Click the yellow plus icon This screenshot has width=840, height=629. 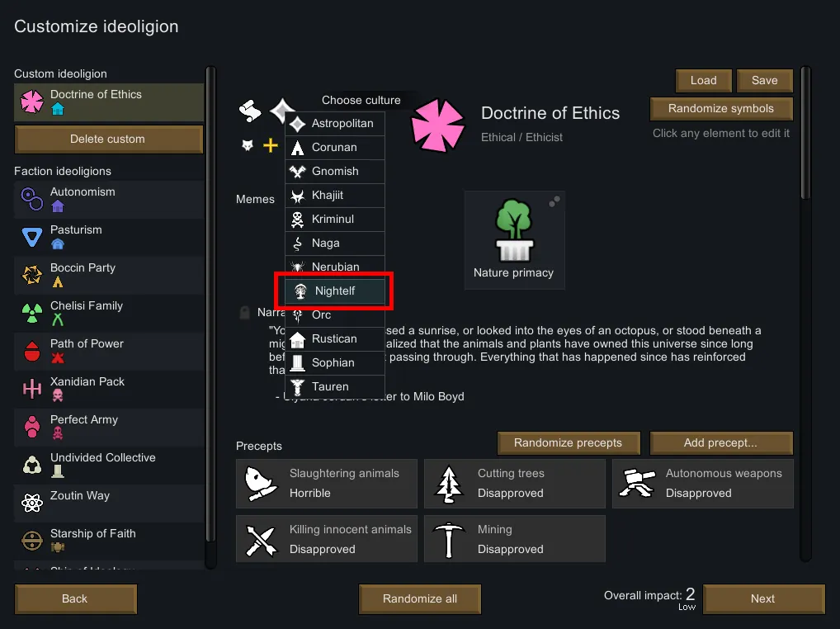pyautogui.click(x=271, y=146)
